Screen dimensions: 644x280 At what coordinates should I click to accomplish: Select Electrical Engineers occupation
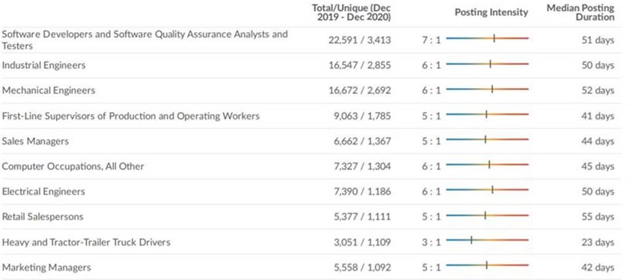44,192
